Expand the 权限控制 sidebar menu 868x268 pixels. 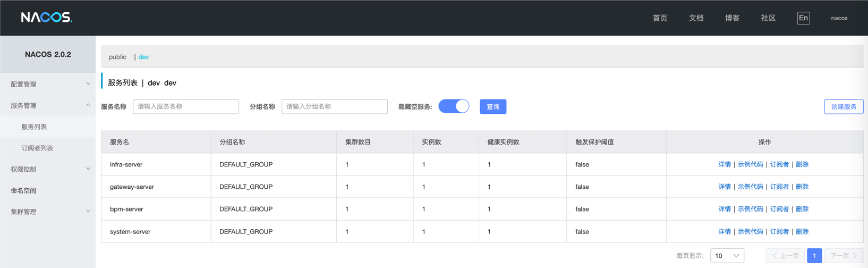coord(48,169)
